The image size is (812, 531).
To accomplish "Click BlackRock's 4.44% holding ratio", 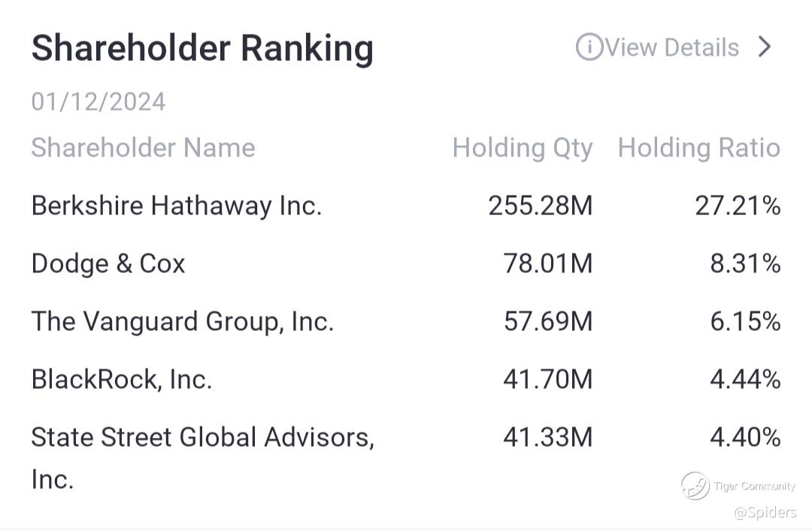I will coord(746,379).
